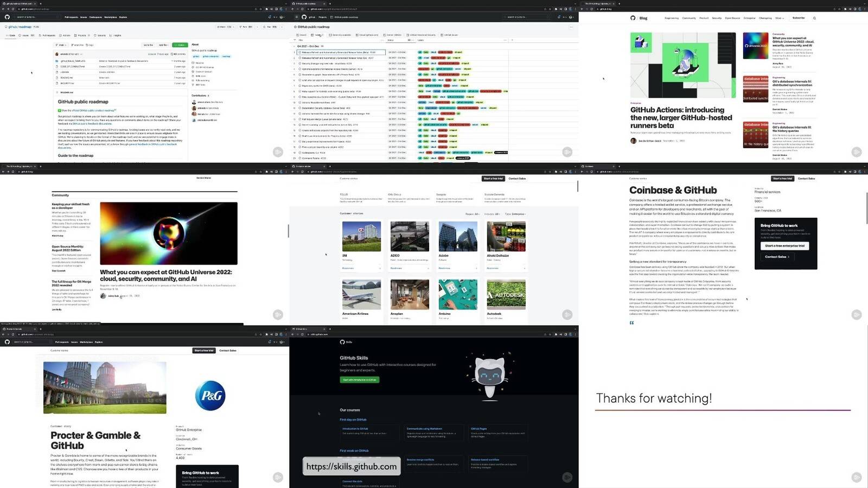868x488 pixels.
Task: Open Industry filter dropdown on customer stories
Action: click(x=492, y=214)
